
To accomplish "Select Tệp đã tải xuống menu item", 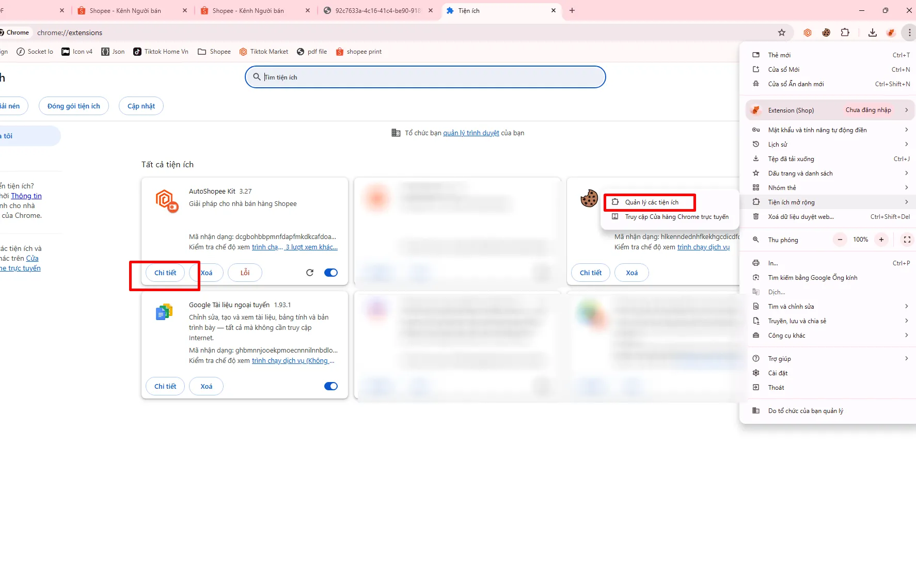I will click(x=828, y=159).
